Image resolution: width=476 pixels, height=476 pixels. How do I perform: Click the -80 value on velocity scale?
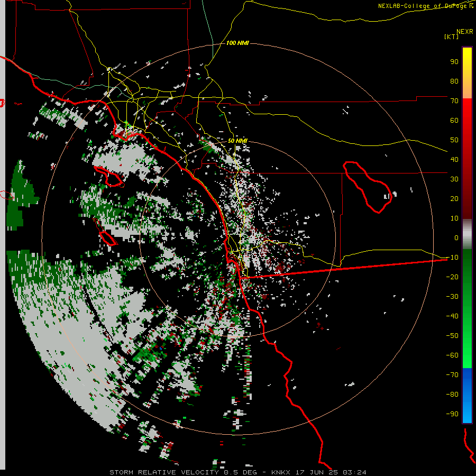pyautogui.click(x=452, y=395)
